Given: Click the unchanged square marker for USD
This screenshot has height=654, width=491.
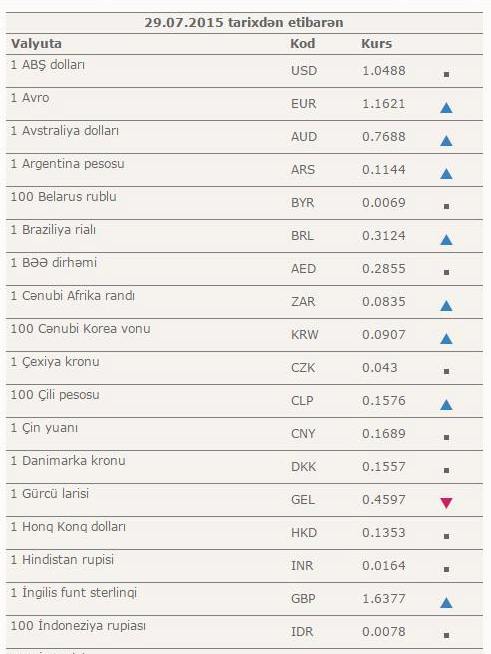Looking at the screenshot, I should coord(446,75).
